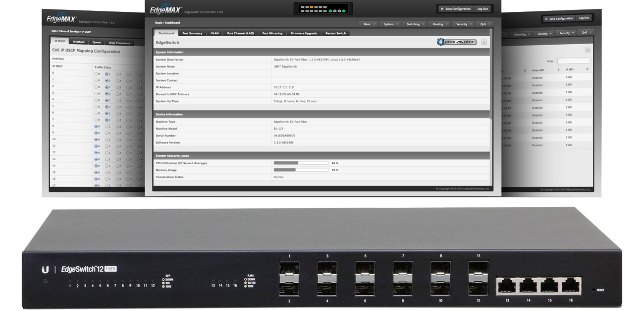Select traffic class 0 for IP DSCP 0
Image resolution: width=644 pixels, height=311 pixels.
(x=96, y=73)
